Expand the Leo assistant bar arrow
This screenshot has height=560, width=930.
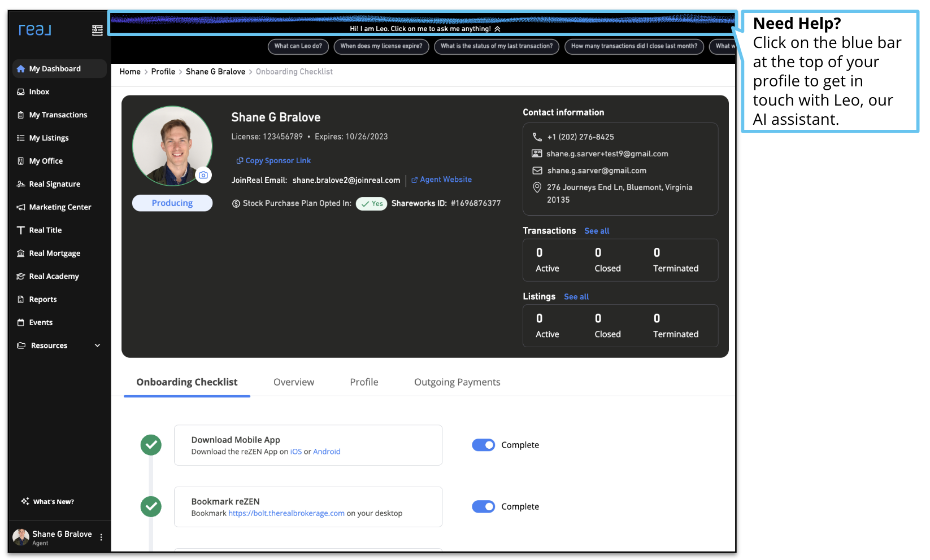497,29
